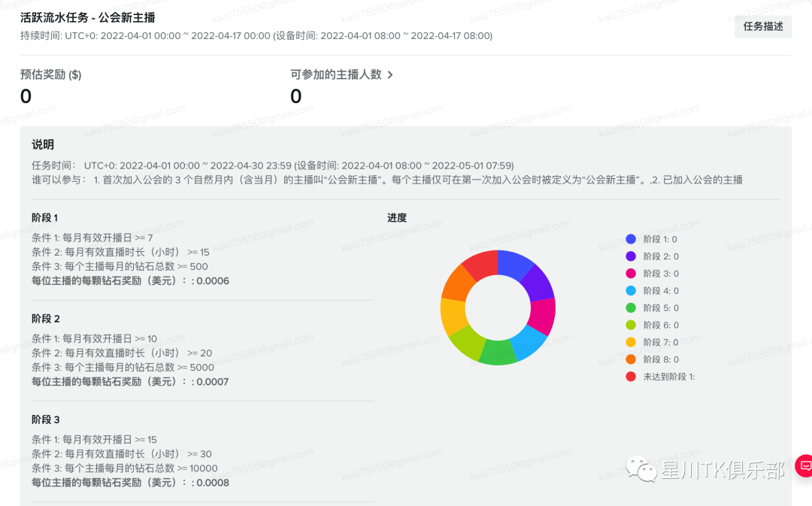Click the orange 阶段 8 legend dot
This screenshot has height=506, width=812.
631,359
